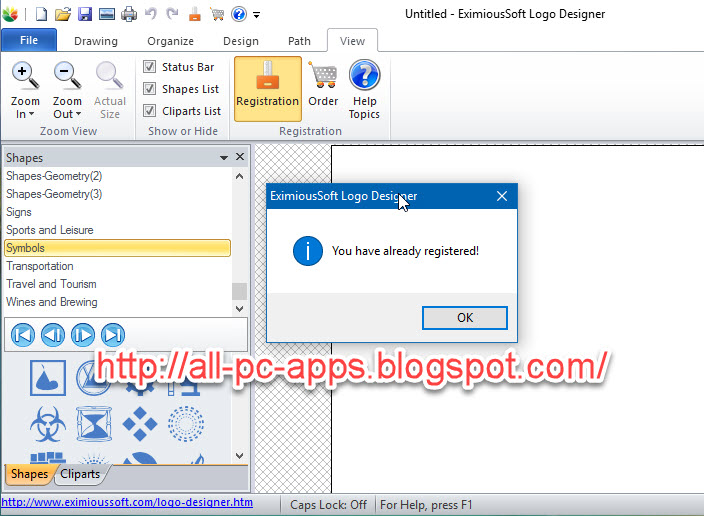This screenshot has width=704, height=516.
Task: Switch to the Drawing ribbon tab
Action: [x=95, y=41]
